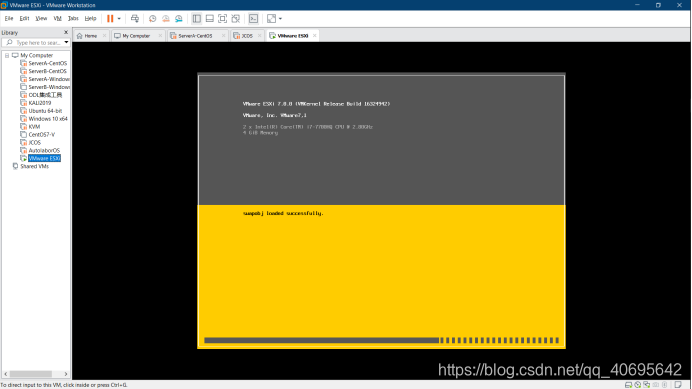Revert VM to previous snapshot icon
Screen dimensions: 692x389
click(x=165, y=19)
